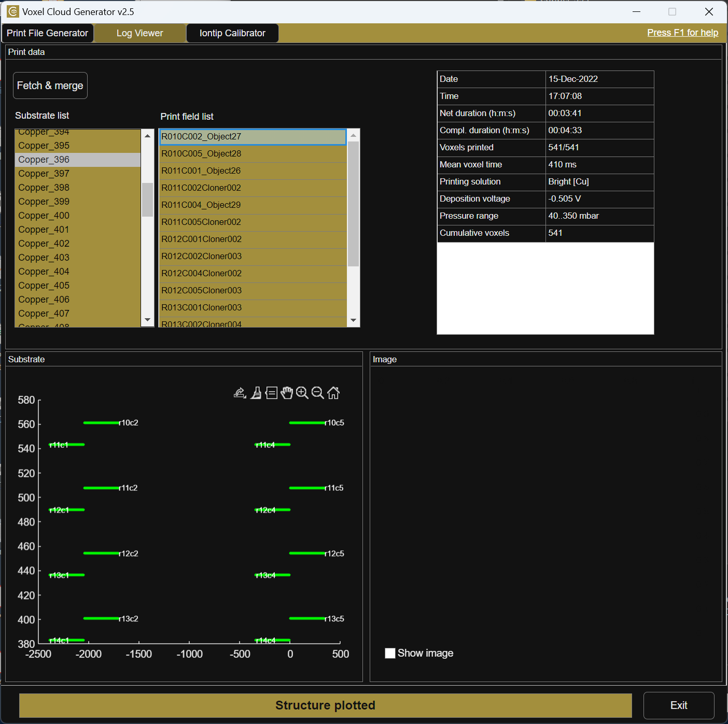
Task: Click print field list scroll up arrow
Action: point(354,135)
